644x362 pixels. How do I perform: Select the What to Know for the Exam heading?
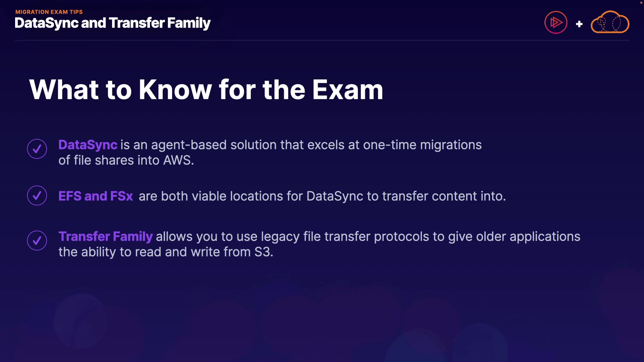tap(206, 89)
